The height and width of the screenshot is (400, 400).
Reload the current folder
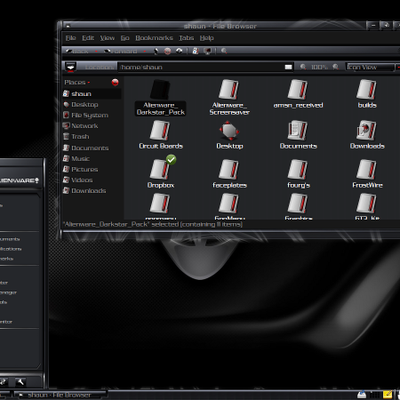tap(179, 51)
